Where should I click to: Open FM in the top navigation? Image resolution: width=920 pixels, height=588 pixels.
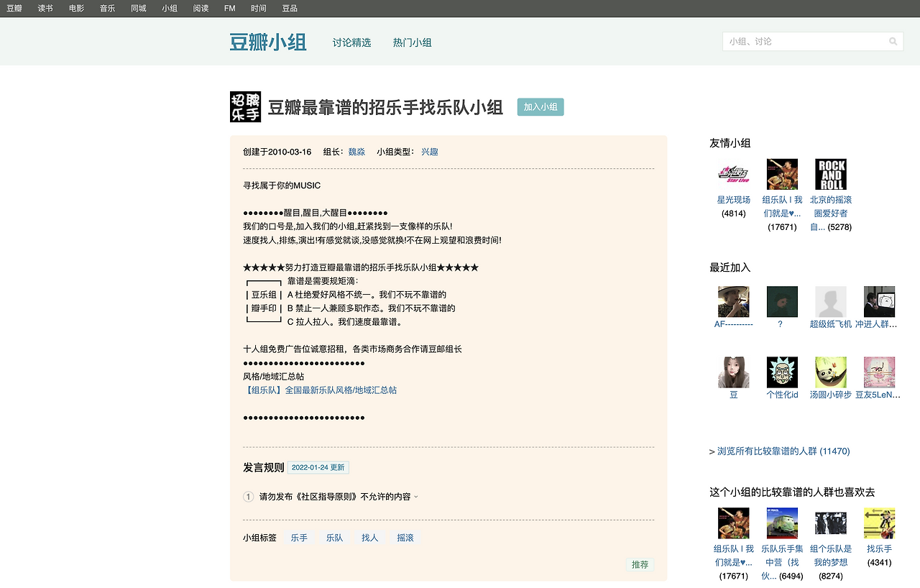pos(230,9)
